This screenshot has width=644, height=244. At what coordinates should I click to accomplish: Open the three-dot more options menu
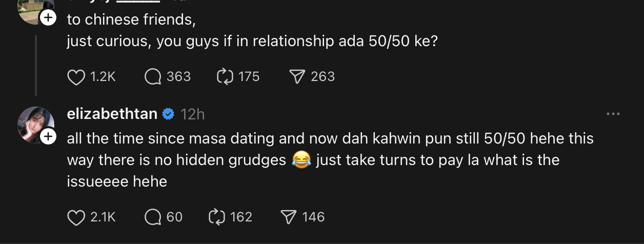click(613, 114)
